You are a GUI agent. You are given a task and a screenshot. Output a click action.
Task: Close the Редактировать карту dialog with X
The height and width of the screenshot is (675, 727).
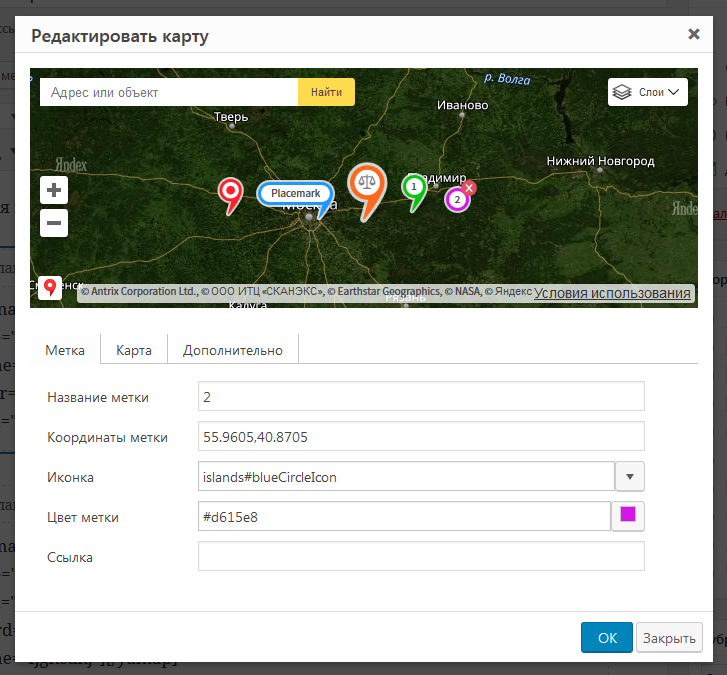(x=694, y=34)
